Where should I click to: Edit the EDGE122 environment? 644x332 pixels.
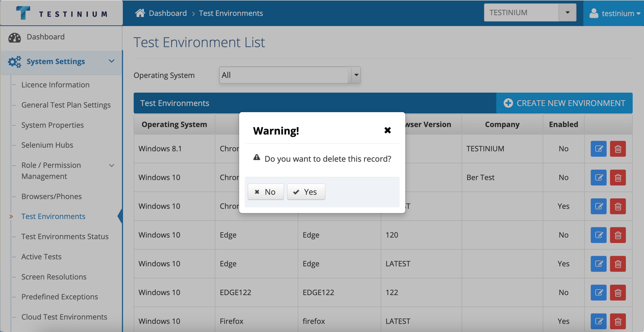click(x=599, y=293)
